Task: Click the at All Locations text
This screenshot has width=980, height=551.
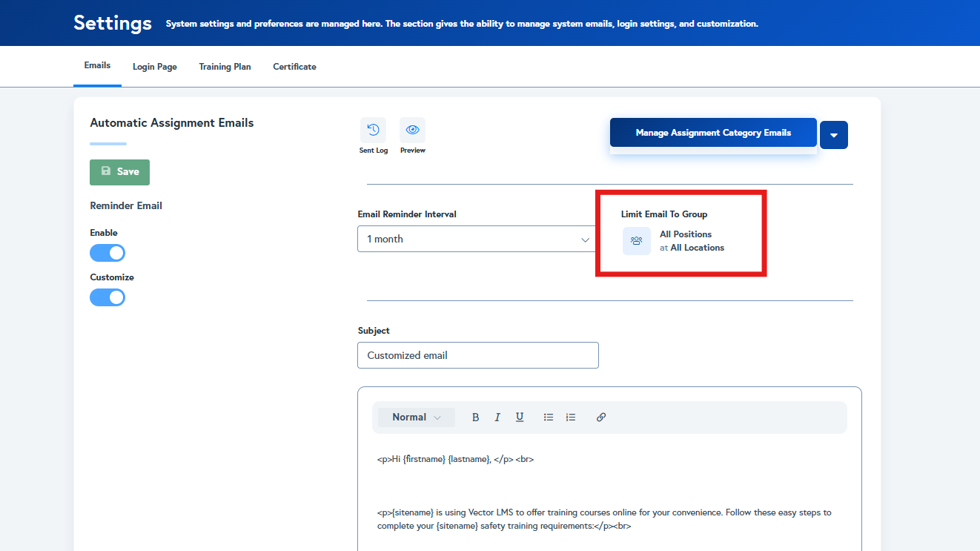Action: point(692,248)
